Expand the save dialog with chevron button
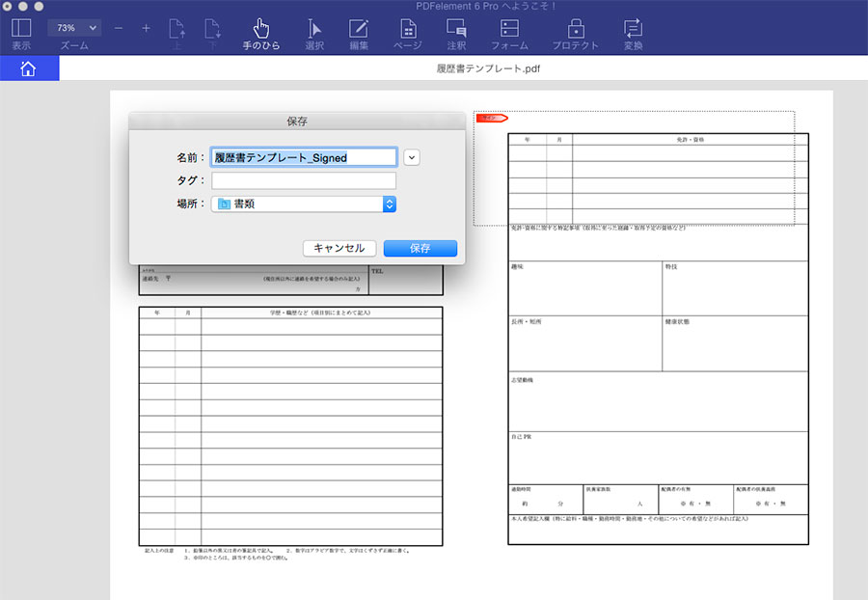This screenshot has width=868, height=600. pyautogui.click(x=411, y=158)
